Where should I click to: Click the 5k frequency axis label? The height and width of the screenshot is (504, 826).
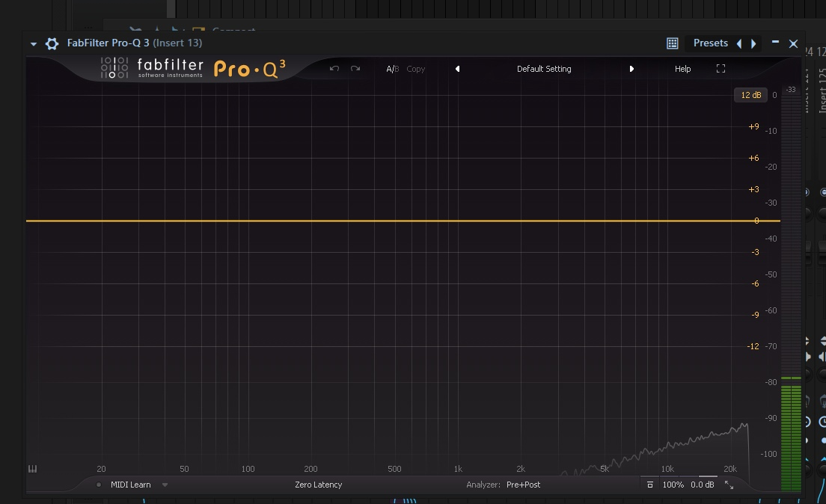click(605, 469)
